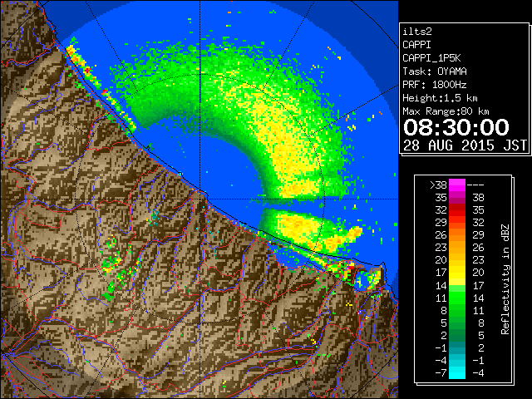Viewport: 532px width, 399px height.
Task: Click the Reflectivity in dBZ legend title
Action: point(505,279)
